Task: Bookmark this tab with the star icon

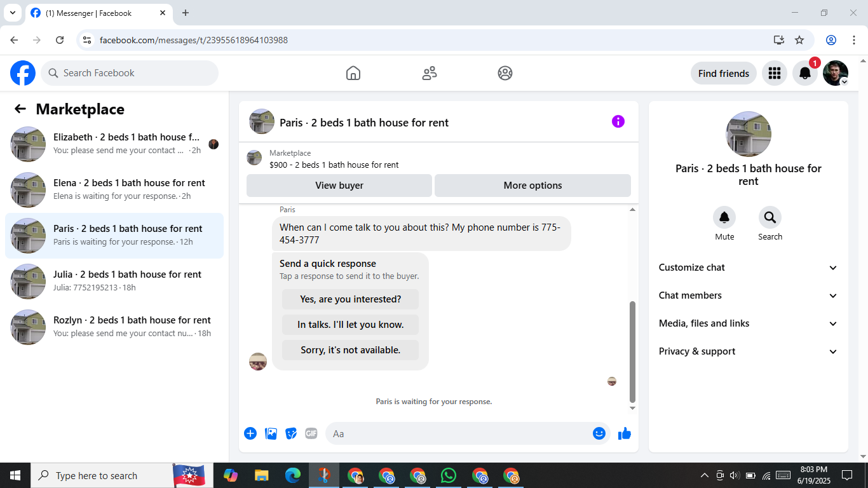Action: 799,40
